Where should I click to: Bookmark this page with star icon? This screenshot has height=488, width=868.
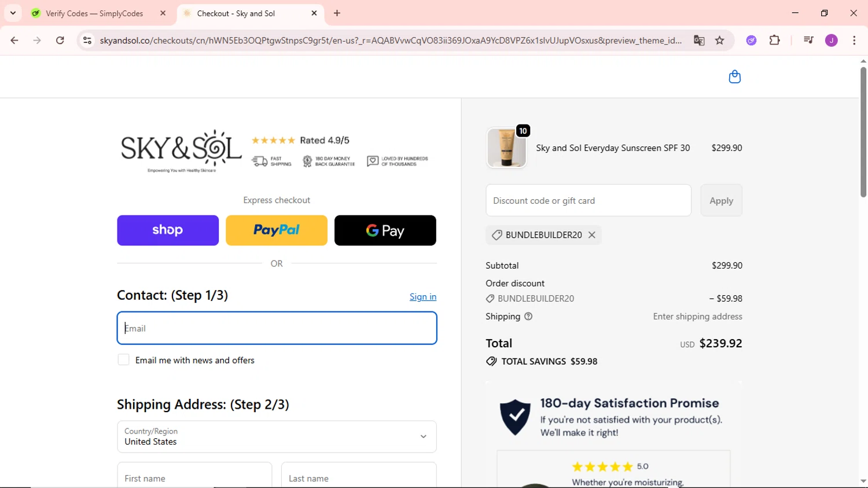[720, 41]
